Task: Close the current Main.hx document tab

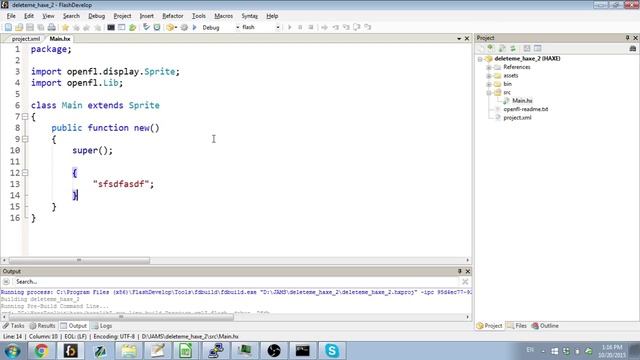Action: 467,38
